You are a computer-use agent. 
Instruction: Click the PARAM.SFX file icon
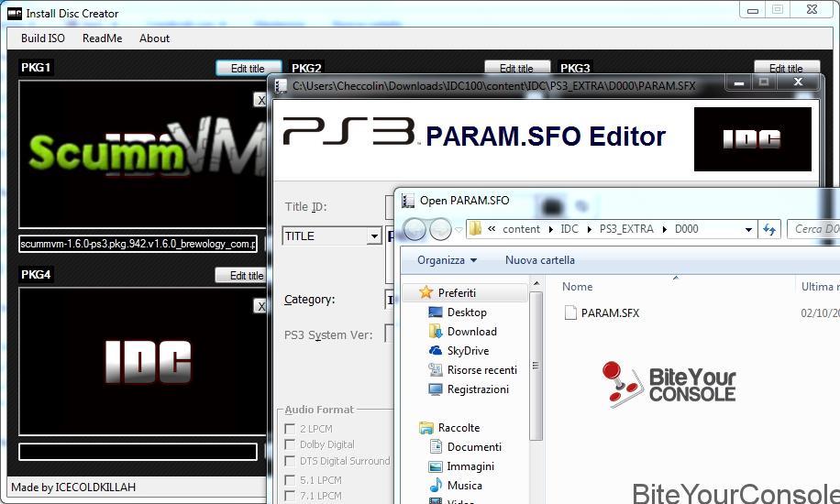click(x=570, y=312)
